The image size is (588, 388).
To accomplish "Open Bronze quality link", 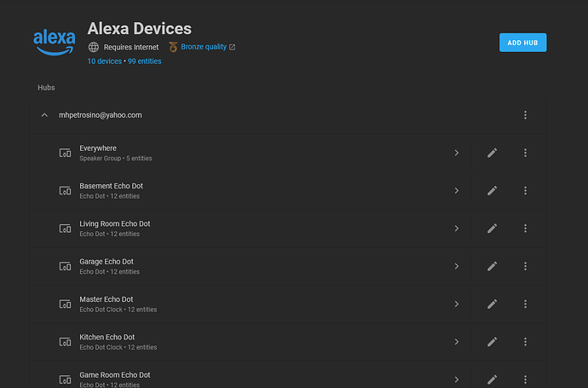I will click(x=204, y=47).
